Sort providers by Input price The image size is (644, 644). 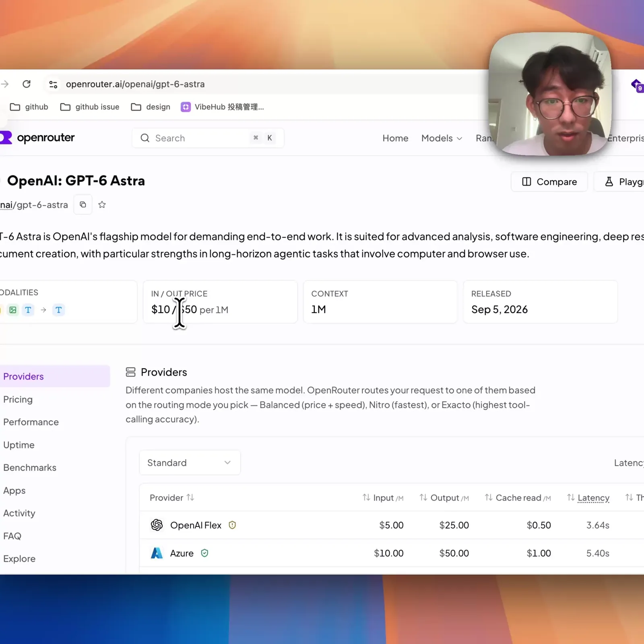point(383,498)
